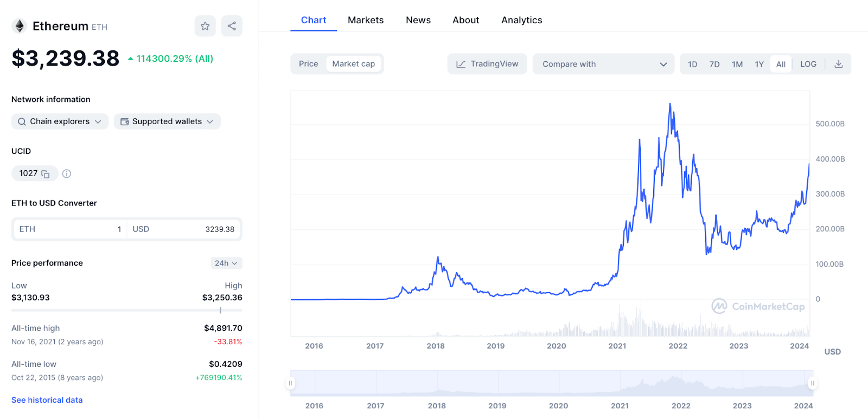Add Ethereum to watchlist with star icon
The width and height of the screenshot is (868, 419).
pyautogui.click(x=205, y=26)
